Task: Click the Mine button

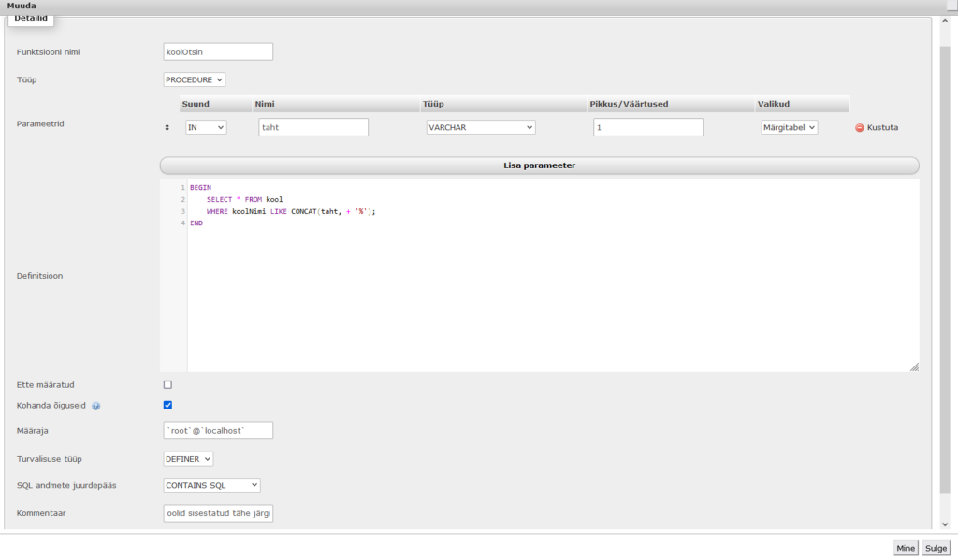Action: point(906,549)
